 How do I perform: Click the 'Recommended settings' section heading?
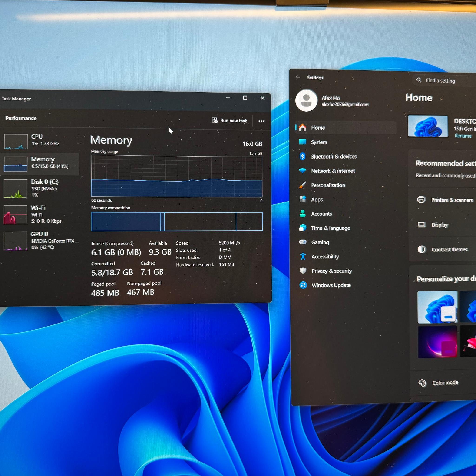(x=446, y=163)
